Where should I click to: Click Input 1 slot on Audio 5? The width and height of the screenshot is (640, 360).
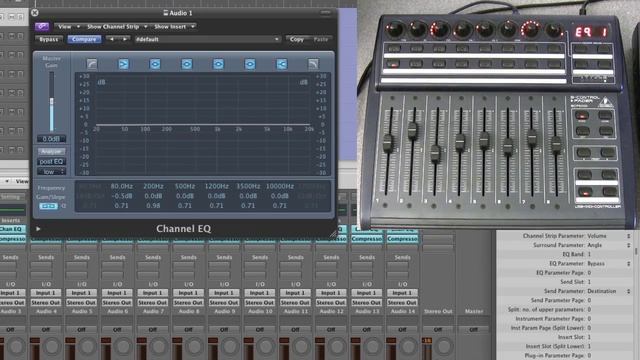click(x=81, y=293)
